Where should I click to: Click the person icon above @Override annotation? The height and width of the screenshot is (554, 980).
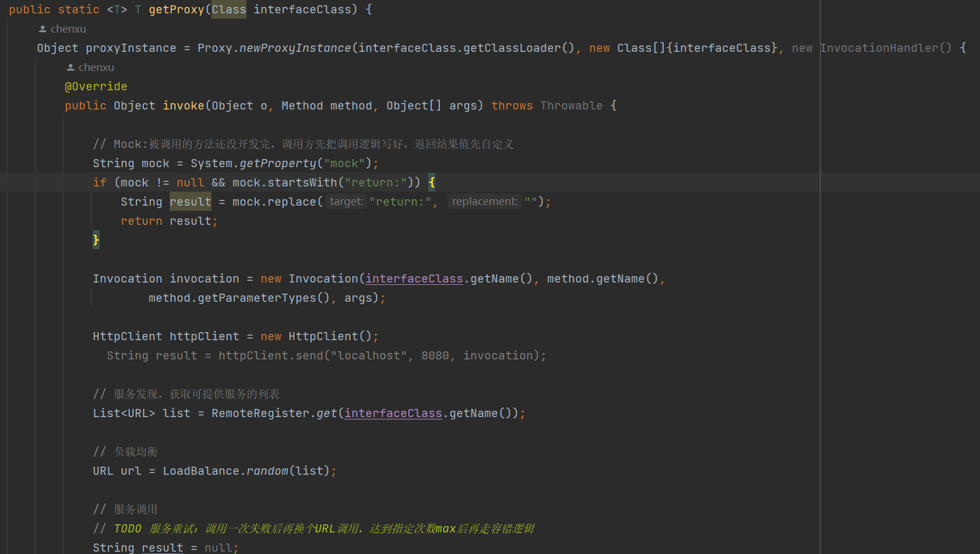coord(70,67)
